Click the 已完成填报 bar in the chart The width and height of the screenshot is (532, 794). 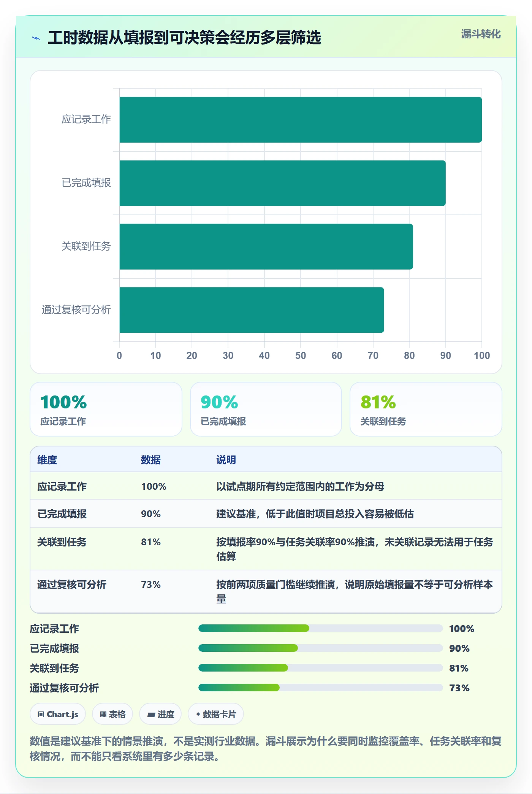click(x=282, y=183)
